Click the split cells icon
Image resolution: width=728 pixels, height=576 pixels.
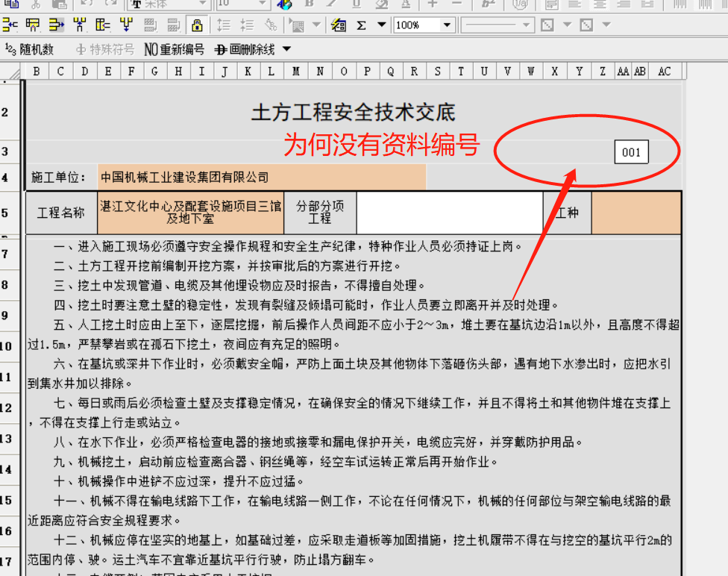pos(127,25)
